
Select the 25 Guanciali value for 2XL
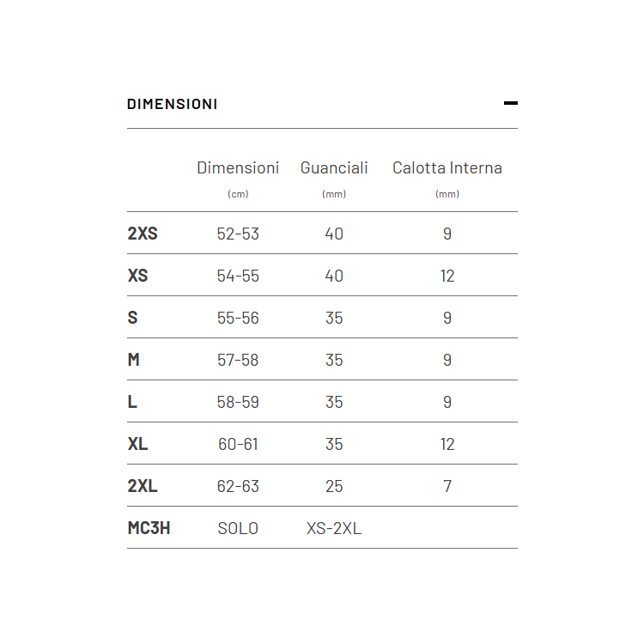(x=334, y=486)
